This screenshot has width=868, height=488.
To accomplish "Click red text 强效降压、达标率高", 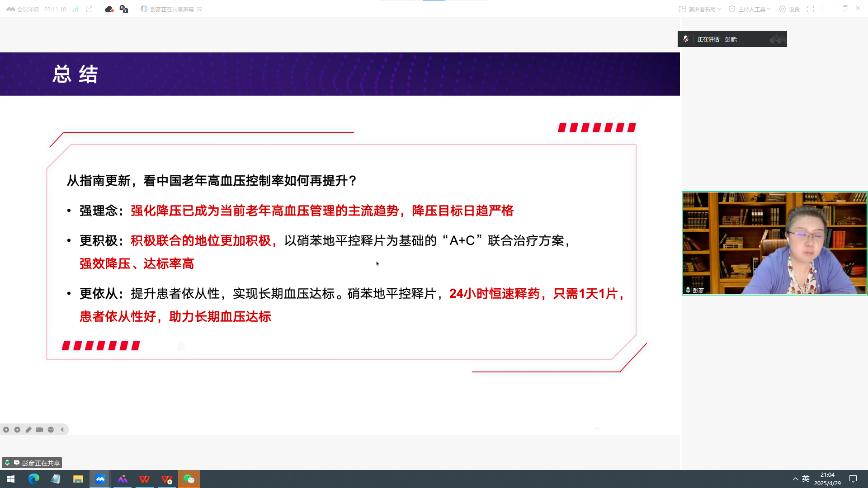I will [x=137, y=264].
